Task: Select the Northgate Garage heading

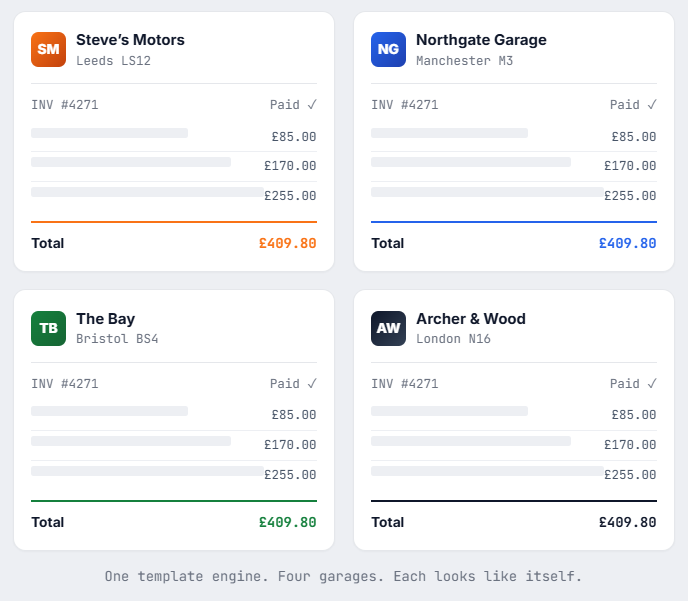Action: [x=481, y=40]
